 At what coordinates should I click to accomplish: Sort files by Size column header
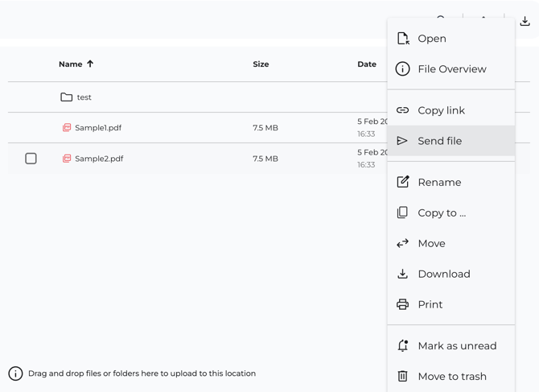(261, 64)
